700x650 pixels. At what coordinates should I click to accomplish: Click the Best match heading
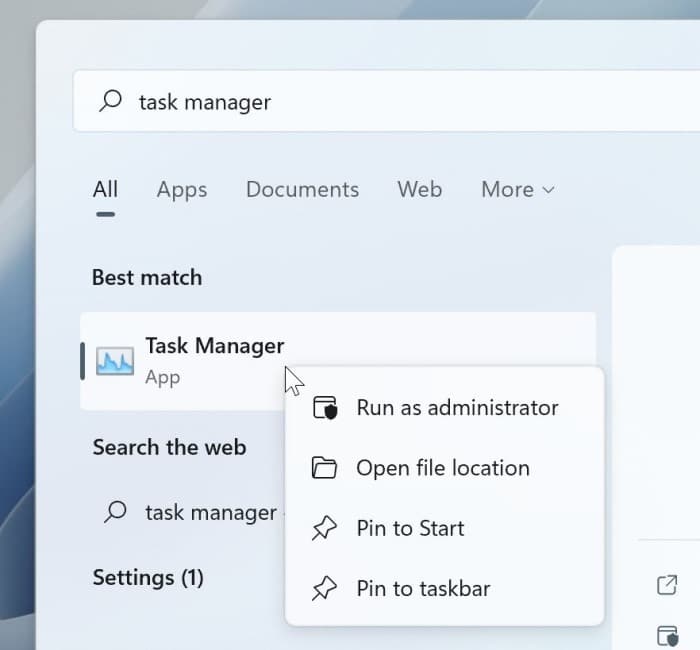[x=147, y=277]
